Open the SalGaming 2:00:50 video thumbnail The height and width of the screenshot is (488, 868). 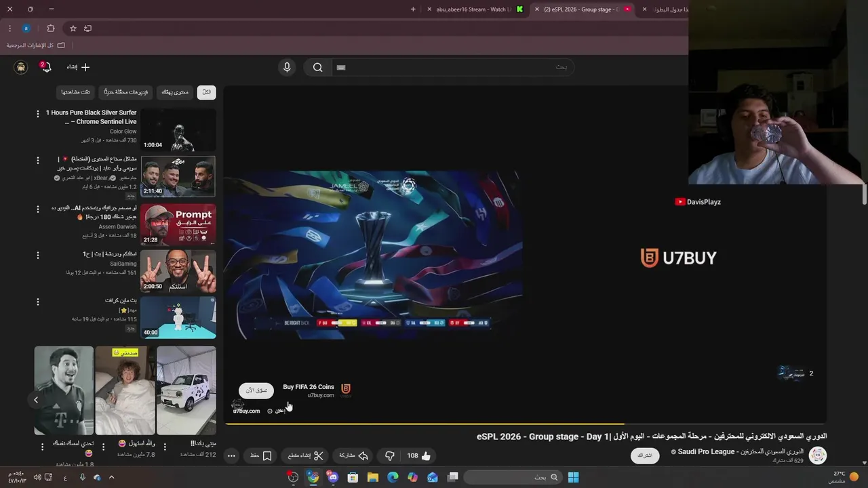point(178,271)
